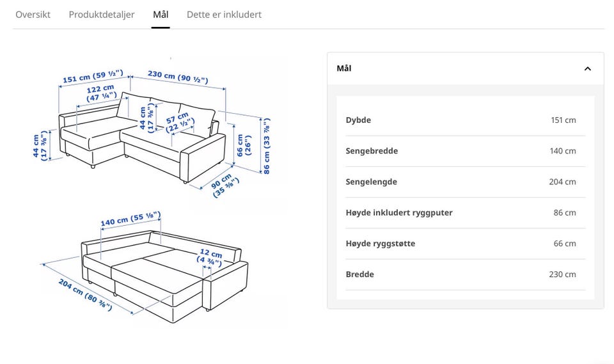Click the 57 cm (22 ½") diagram label
Image resolution: width=614 pixels, height=364 pixels.
179,123
